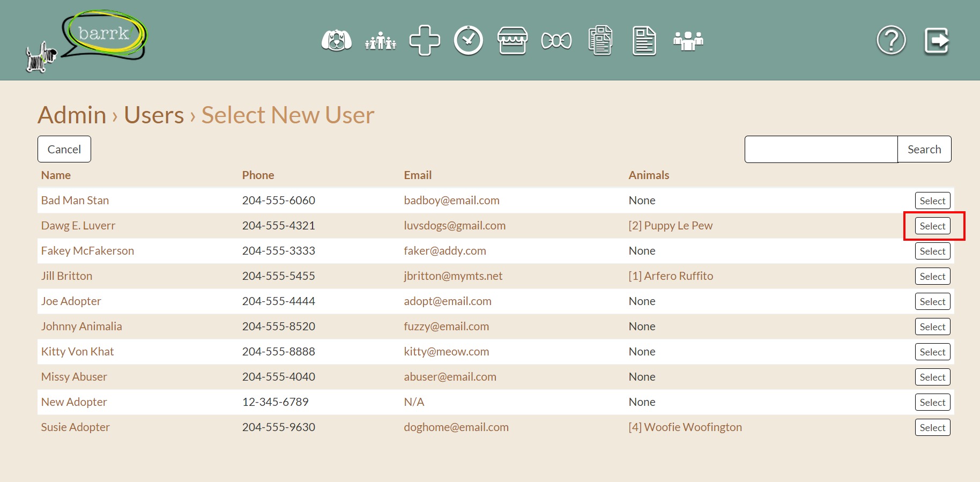Open the bow tie icon
Screen dimensions: 980x482
(x=556, y=41)
